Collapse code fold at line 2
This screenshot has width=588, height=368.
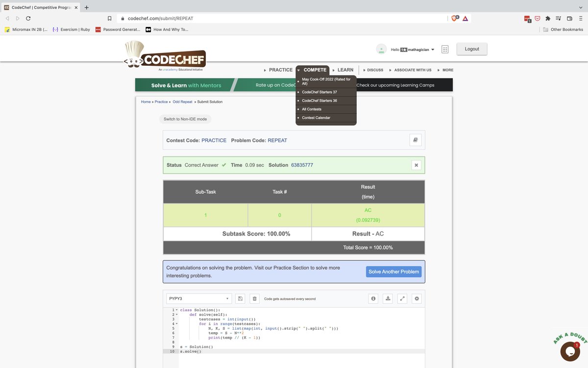176,315
